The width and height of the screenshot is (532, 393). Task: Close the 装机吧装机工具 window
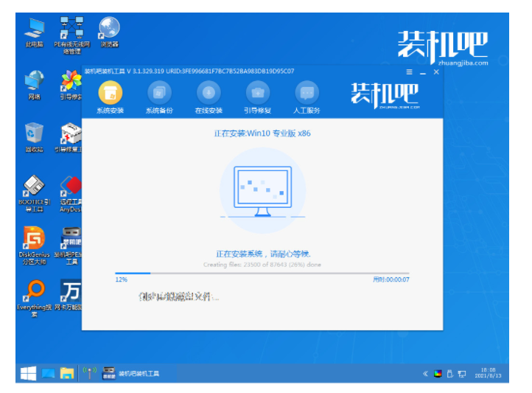click(436, 72)
